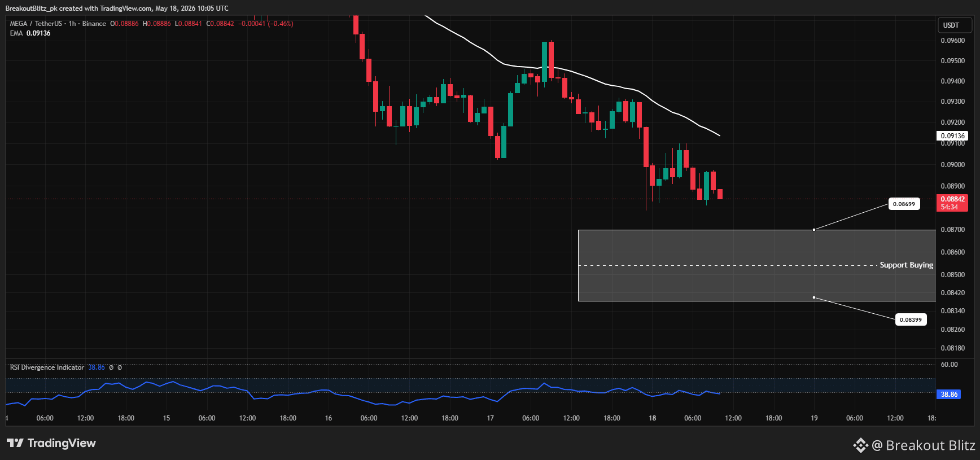Click the 0.09400 price axis label
Screen dimensions: 980x460
[x=952, y=81]
